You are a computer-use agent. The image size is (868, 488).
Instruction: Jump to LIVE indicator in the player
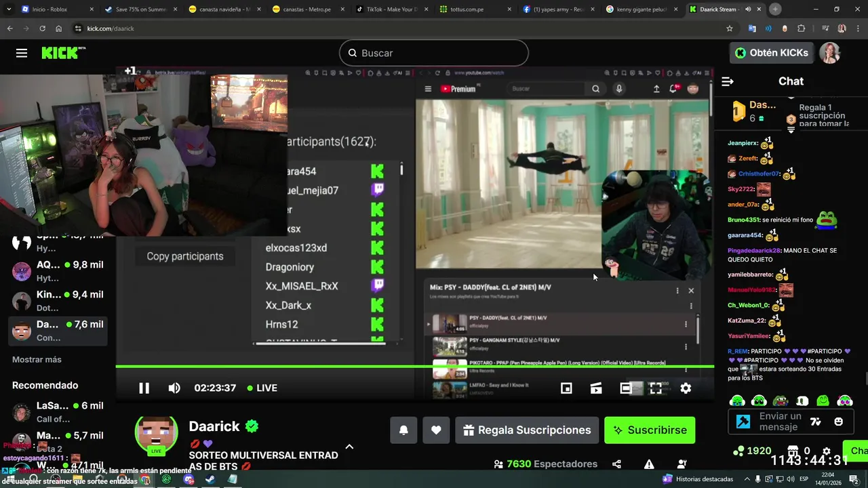click(262, 388)
